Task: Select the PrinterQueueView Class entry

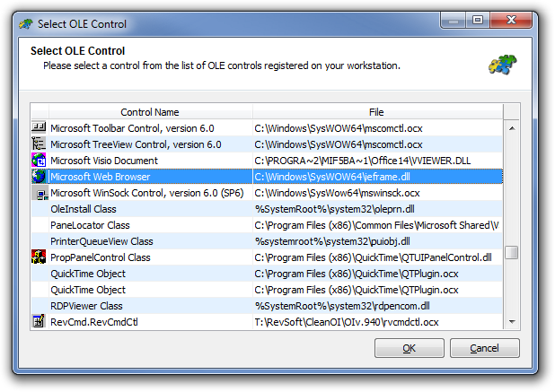Action: point(101,241)
